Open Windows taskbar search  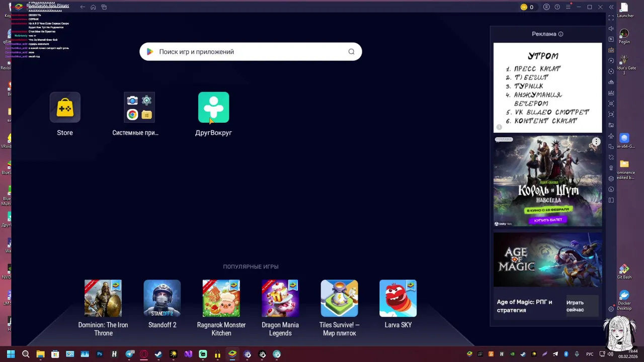point(26,354)
